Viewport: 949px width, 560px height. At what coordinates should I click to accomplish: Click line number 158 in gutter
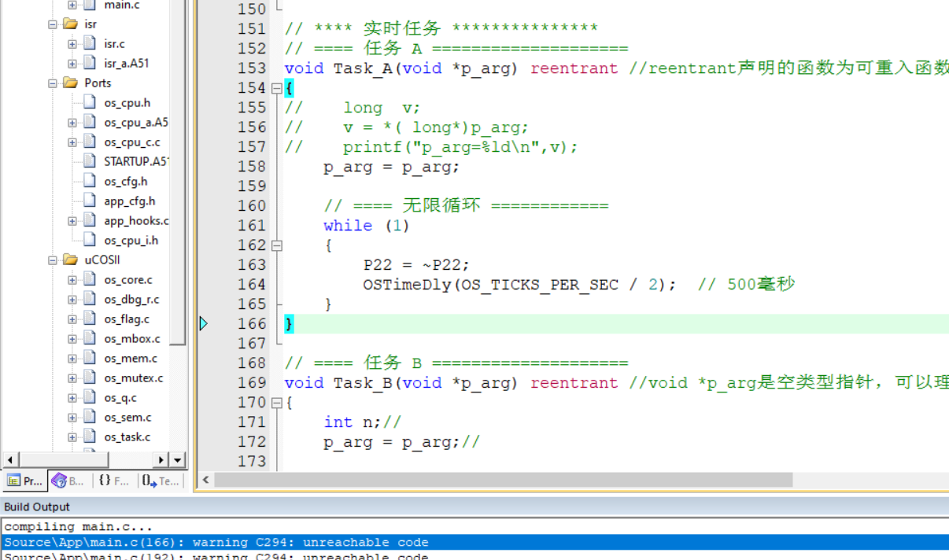point(252,167)
